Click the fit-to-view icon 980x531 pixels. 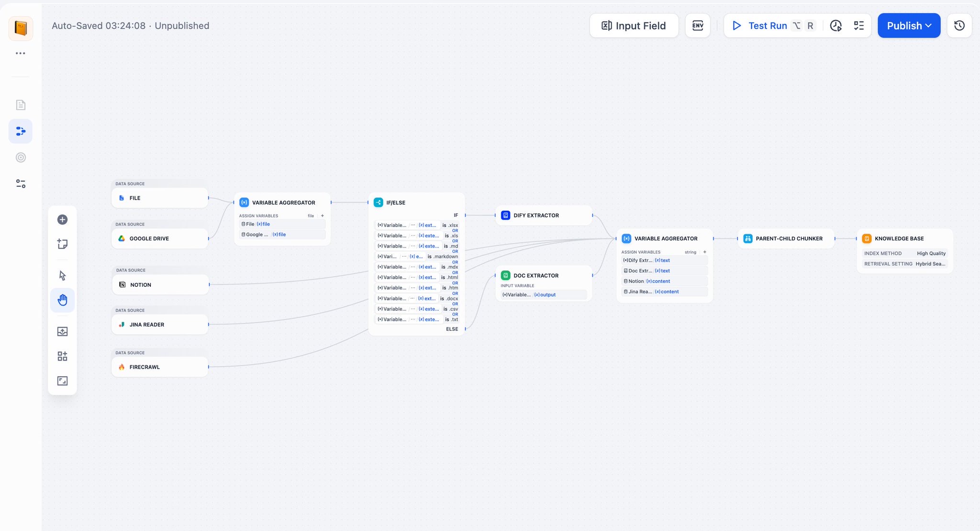point(62,381)
